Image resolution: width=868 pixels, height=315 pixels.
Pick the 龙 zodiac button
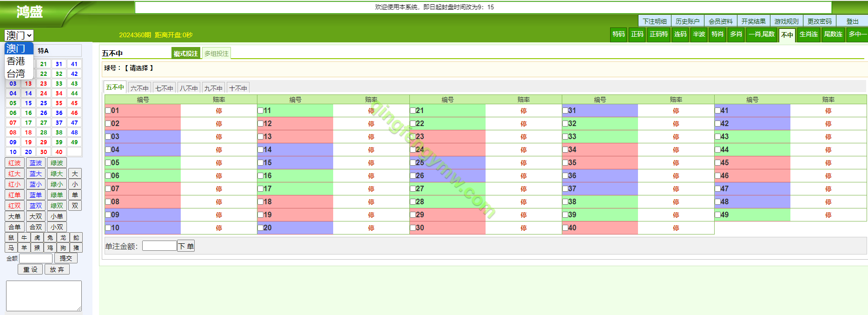click(x=63, y=238)
